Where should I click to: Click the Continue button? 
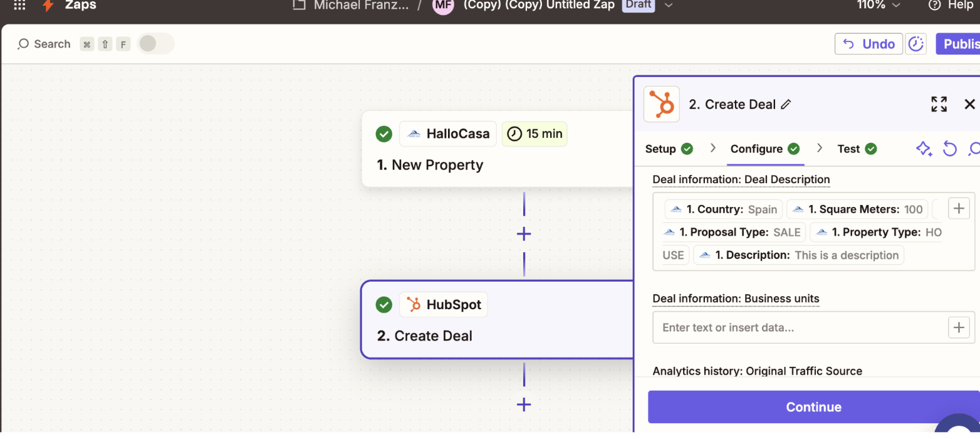click(814, 407)
